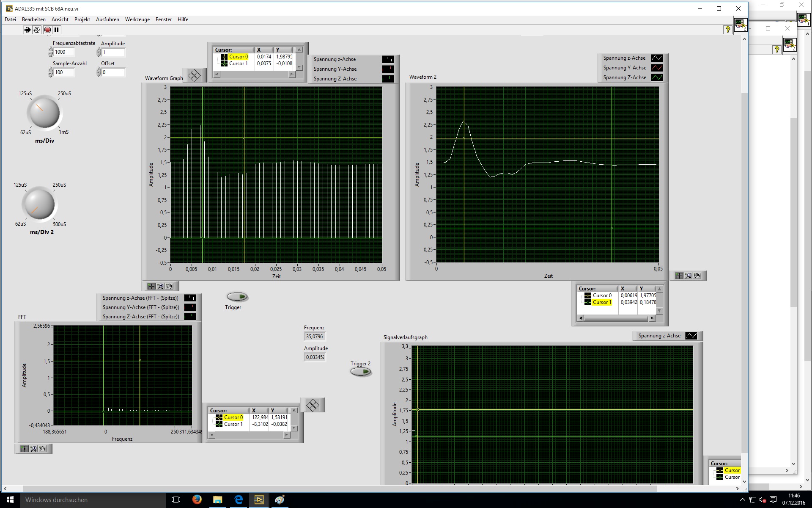This screenshot has height=508, width=812.
Task: Open context help question mark icon
Action: 727,30
